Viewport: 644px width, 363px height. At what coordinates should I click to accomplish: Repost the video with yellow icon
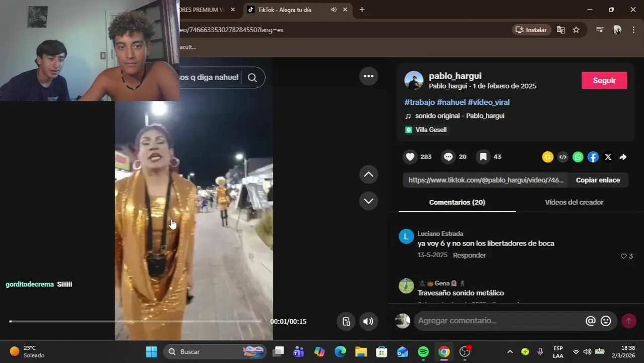tap(548, 157)
